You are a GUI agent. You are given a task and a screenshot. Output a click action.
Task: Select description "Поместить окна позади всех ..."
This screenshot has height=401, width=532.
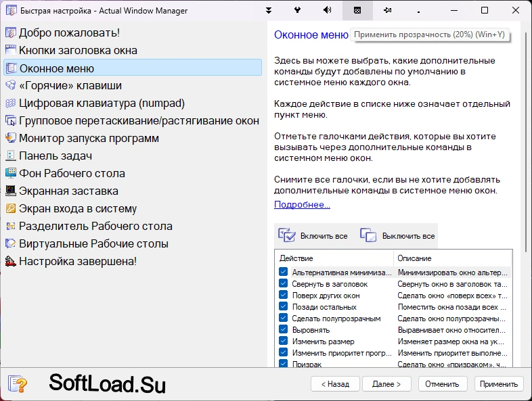pos(452,307)
